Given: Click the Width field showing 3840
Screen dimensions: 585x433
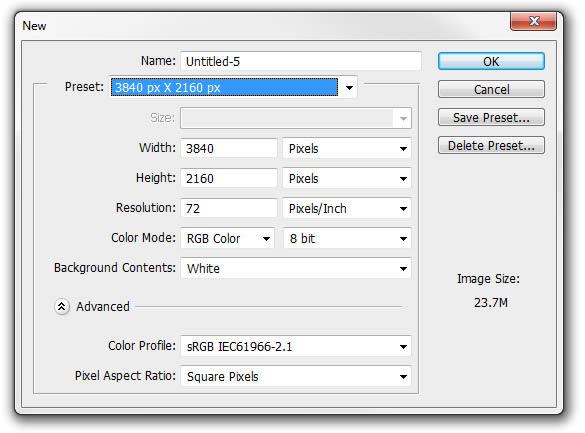Looking at the screenshot, I should click(x=229, y=148).
